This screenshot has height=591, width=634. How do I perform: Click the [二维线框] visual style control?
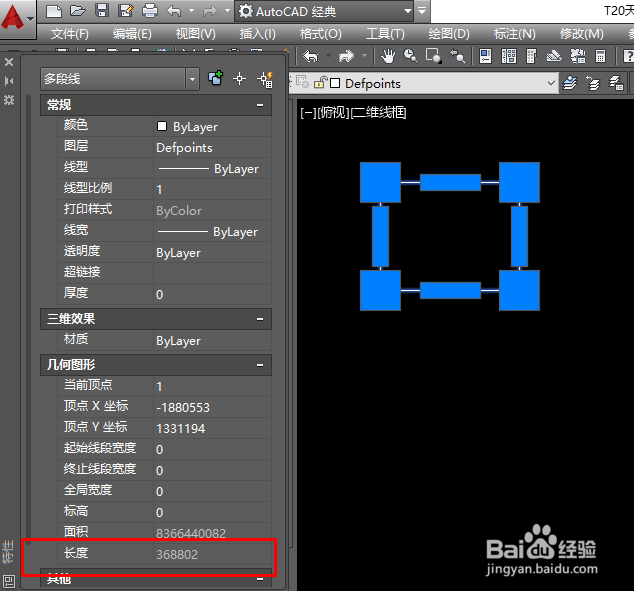(378, 113)
